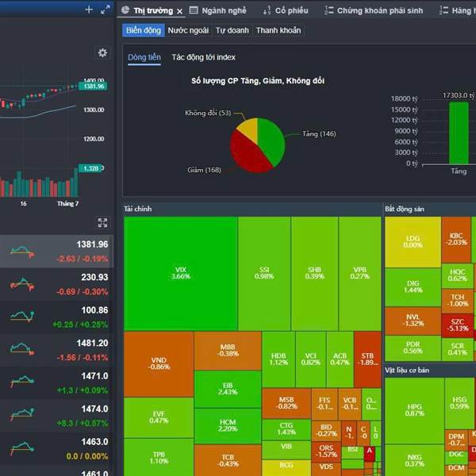This screenshot has height=476, width=476.
Task: Switch to Cổ phiếu tab
Action: [x=291, y=11]
